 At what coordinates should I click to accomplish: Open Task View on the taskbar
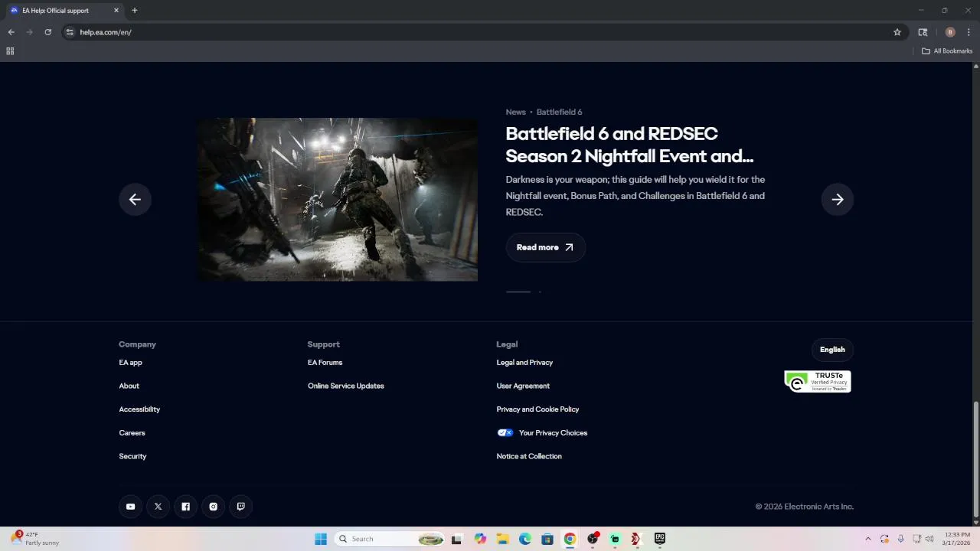[x=457, y=539]
